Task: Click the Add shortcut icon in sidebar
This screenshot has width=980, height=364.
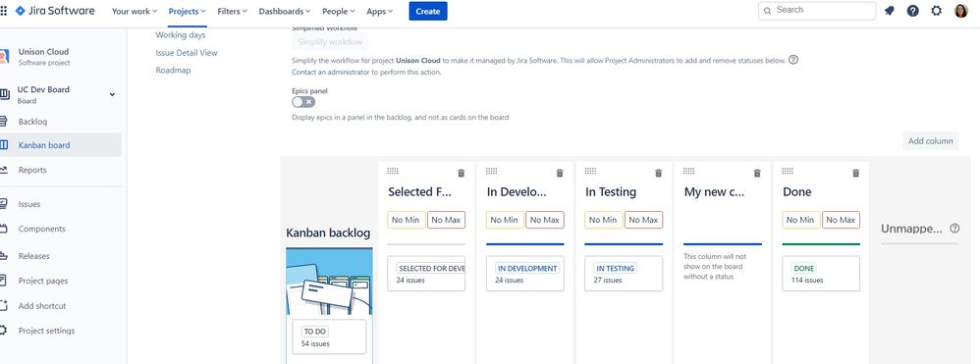Action: (x=4, y=306)
